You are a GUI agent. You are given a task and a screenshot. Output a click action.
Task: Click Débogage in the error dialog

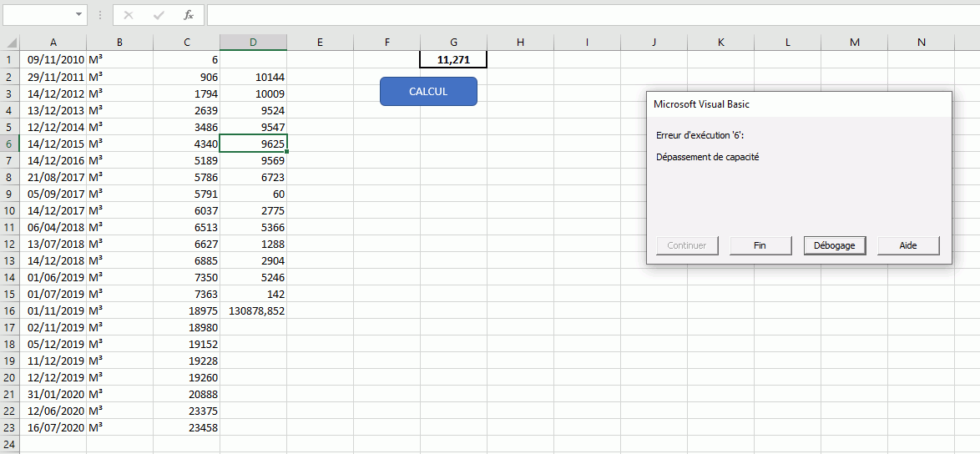click(835, 245)
